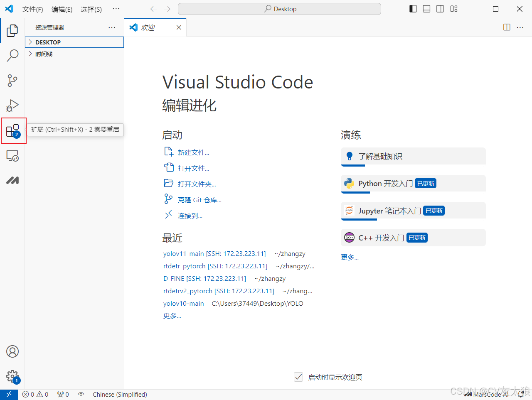Open the Run and Debug view icon
The image size is (532, 400).
tap(12, 106)
